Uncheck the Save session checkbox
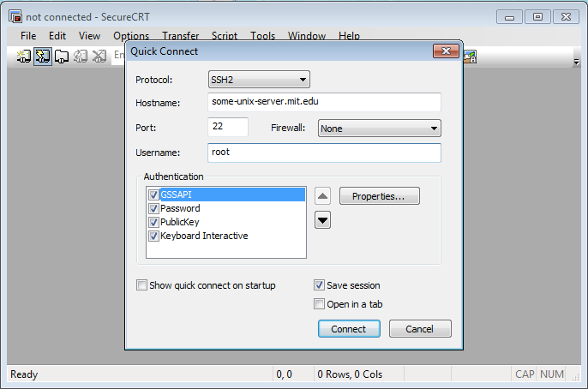588x389 pixels. [319, 285]
